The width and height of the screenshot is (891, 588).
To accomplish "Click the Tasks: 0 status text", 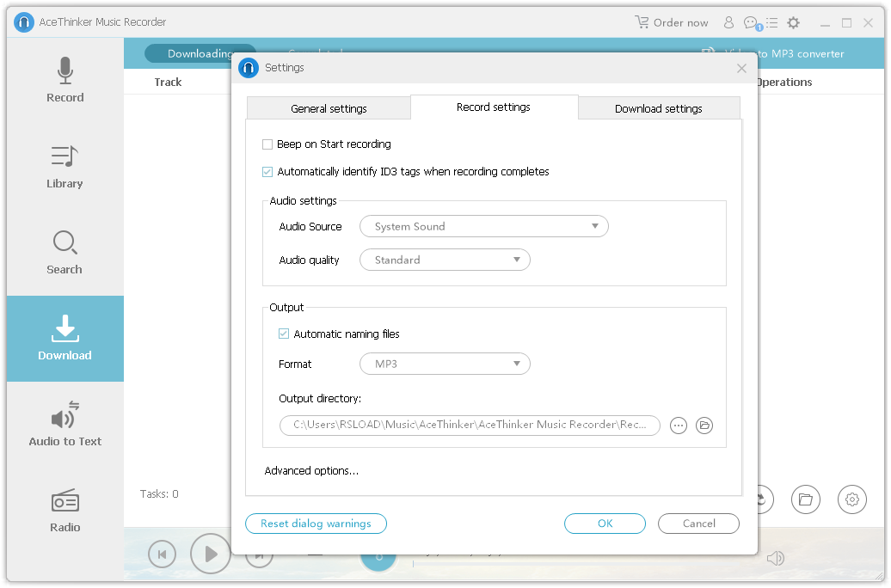I will (x=159, y=494).
